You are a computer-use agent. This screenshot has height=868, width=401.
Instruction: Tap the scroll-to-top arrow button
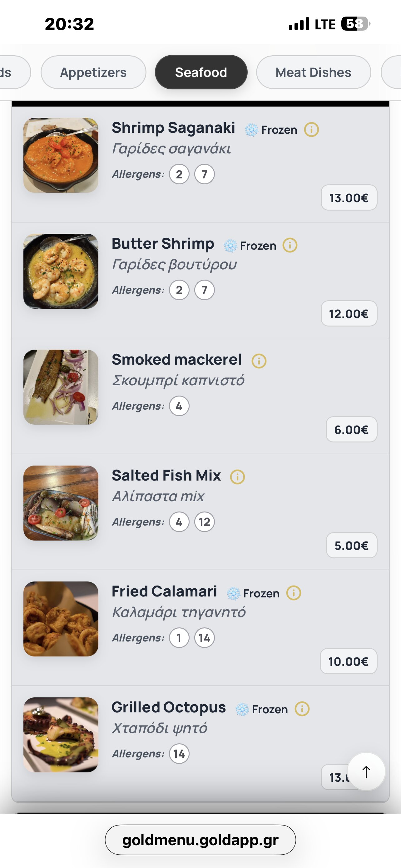(x=366, y=771)
